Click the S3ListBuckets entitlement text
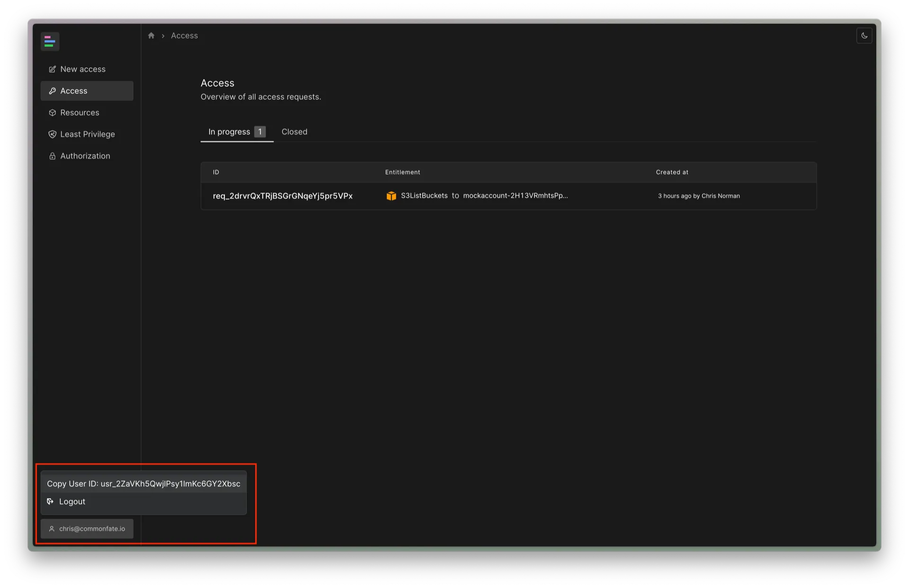 point(424,196)
